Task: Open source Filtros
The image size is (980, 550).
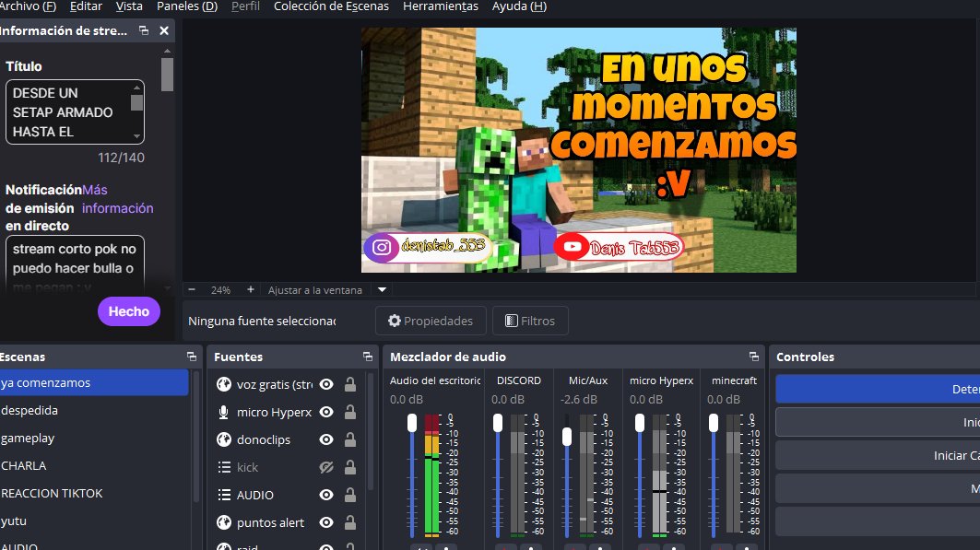Action: coord(530,321)
